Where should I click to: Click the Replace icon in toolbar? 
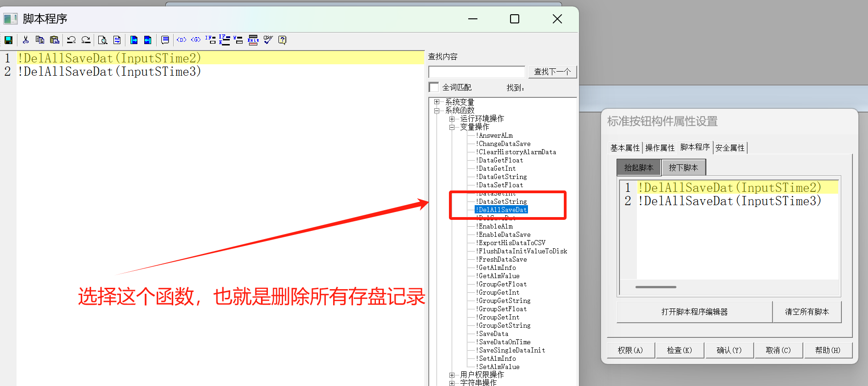(117, 40)
